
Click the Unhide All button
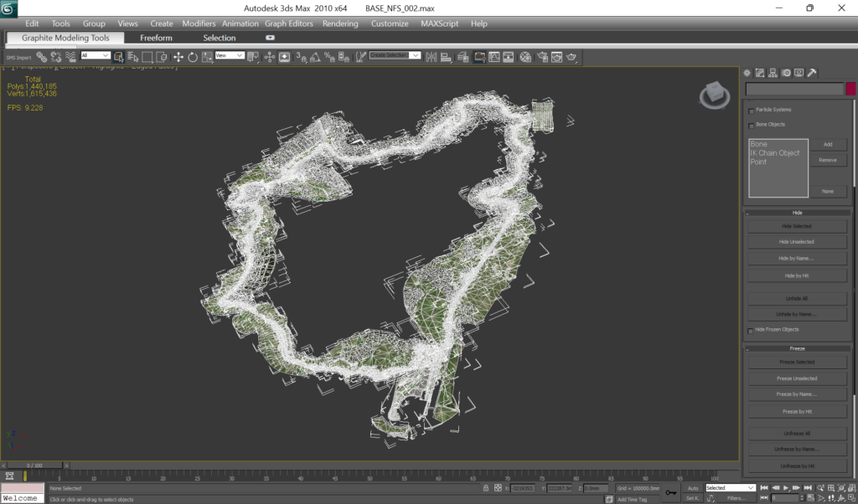coord(797,298)
